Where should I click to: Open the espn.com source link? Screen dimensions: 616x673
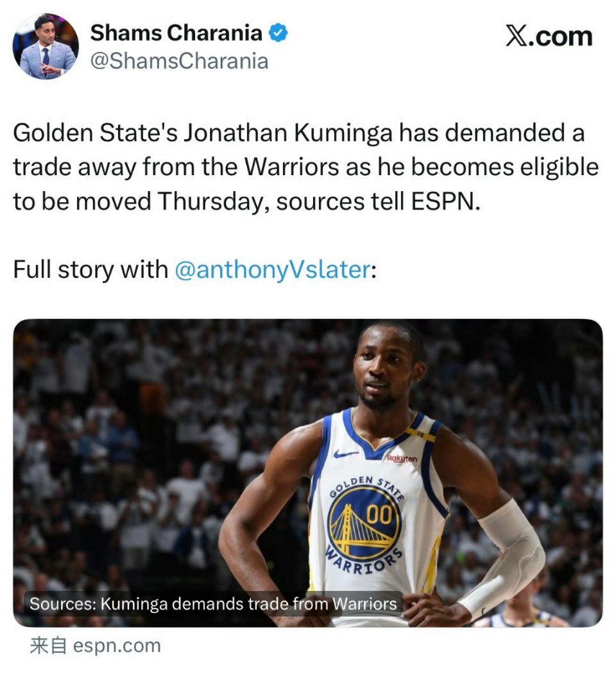point(117,645)
